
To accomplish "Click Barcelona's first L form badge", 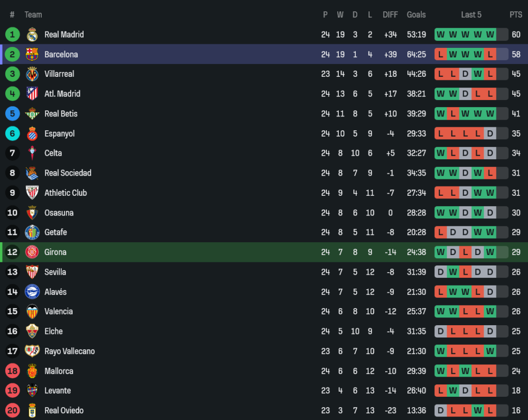I will 440,54.
